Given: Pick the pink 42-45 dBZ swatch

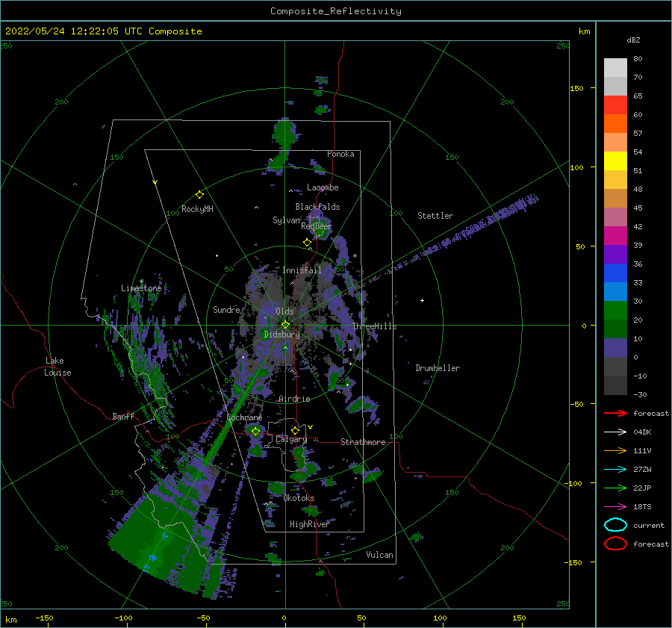Looking at the screenshot, I should click(x=615, y=217).
